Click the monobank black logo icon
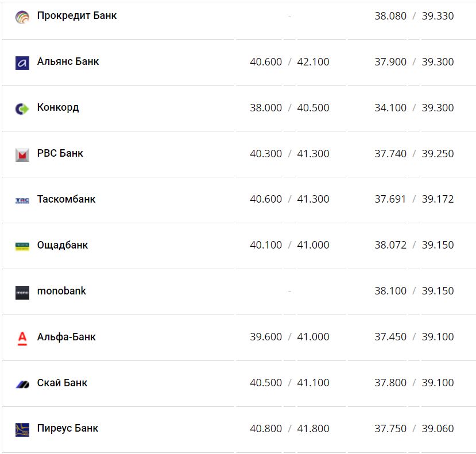Viewport: 476px width, 454px height. [x=22, y=292]
